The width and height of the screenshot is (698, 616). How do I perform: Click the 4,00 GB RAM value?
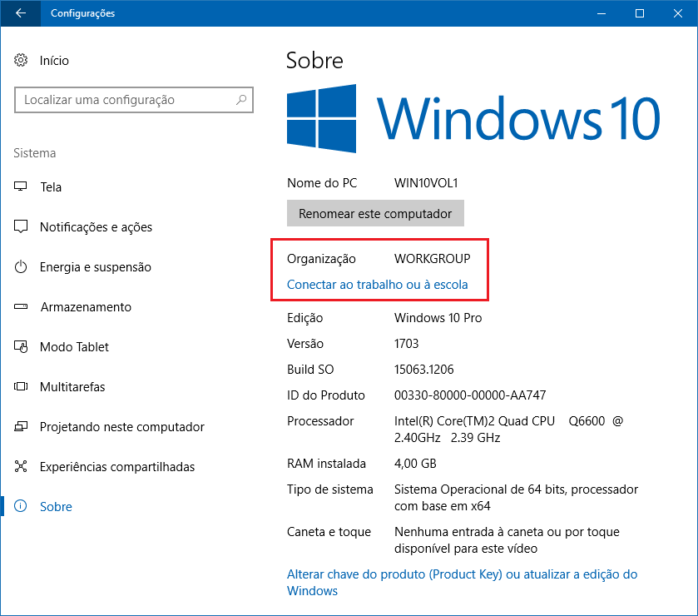[415, 464]
